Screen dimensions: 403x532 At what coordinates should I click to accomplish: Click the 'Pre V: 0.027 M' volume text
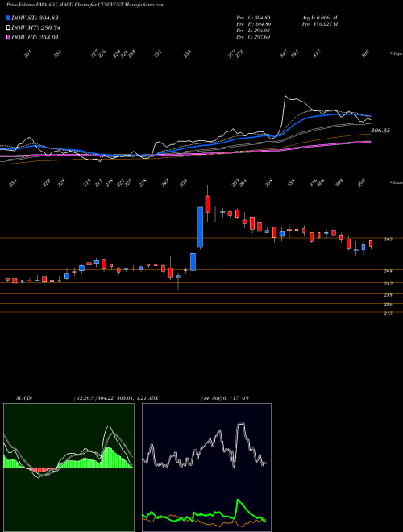319,24
